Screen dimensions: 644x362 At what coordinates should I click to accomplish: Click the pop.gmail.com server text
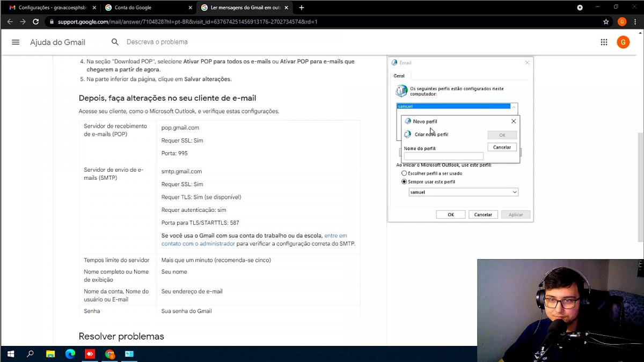tap(180, 128)
